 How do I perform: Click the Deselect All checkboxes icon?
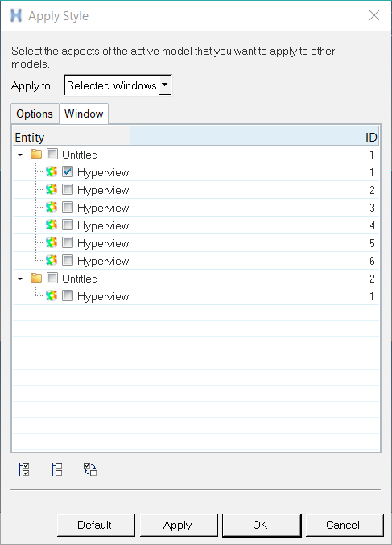[x=57, y=469]
